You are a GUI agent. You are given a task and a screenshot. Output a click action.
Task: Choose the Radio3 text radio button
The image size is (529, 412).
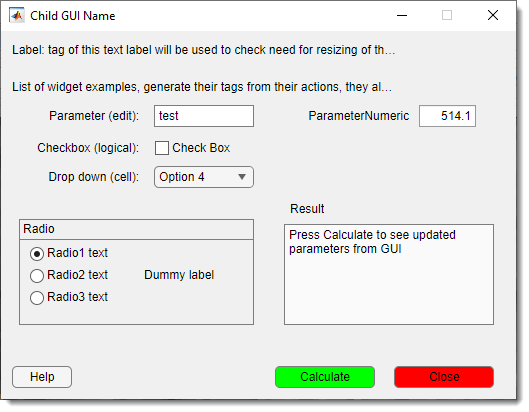tap(37, 298)
